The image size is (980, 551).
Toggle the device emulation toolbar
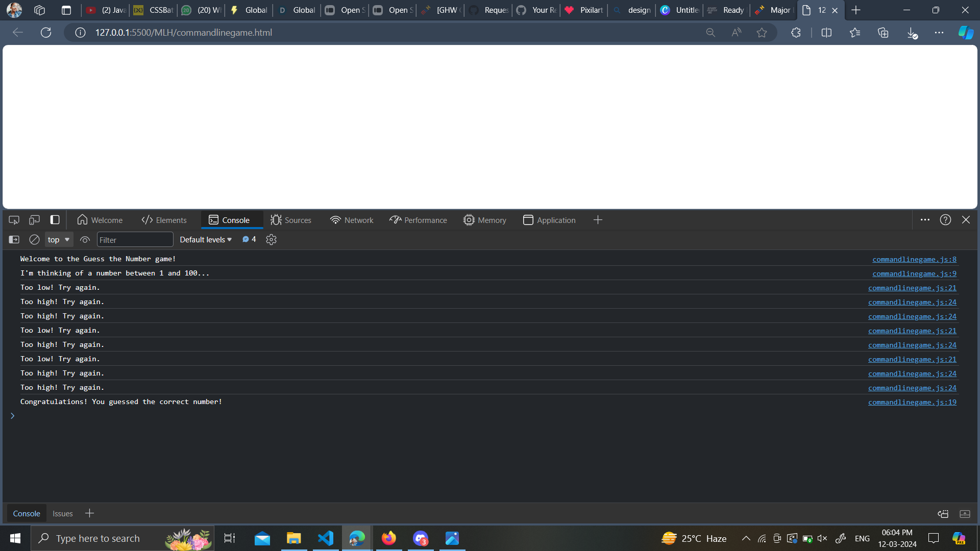coord(34,220)
